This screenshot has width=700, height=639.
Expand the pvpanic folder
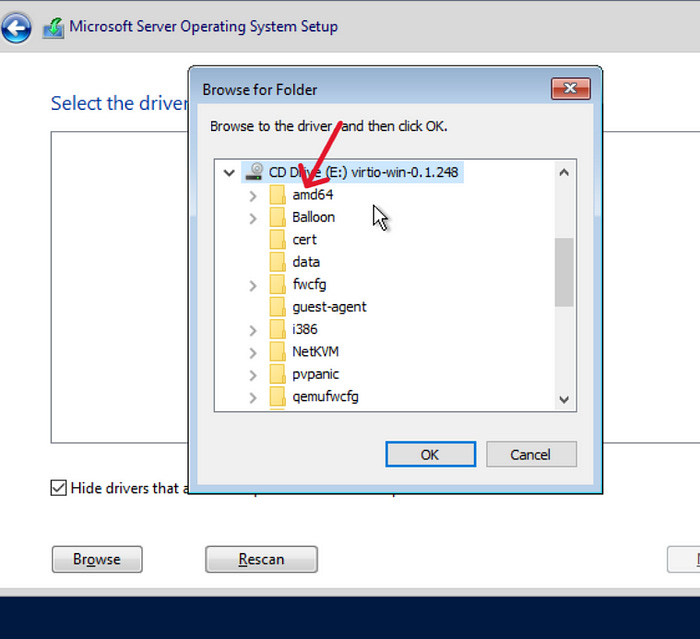[253, 375]
